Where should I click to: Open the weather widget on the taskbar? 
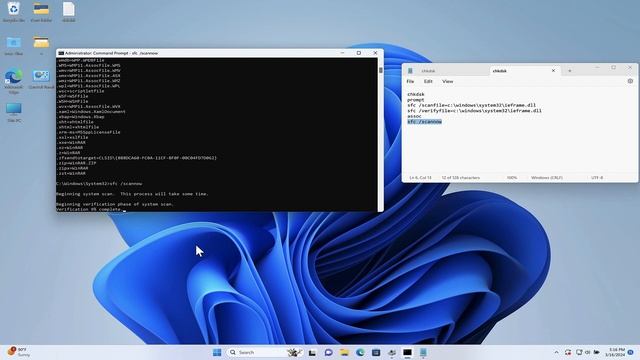point(19,352)
